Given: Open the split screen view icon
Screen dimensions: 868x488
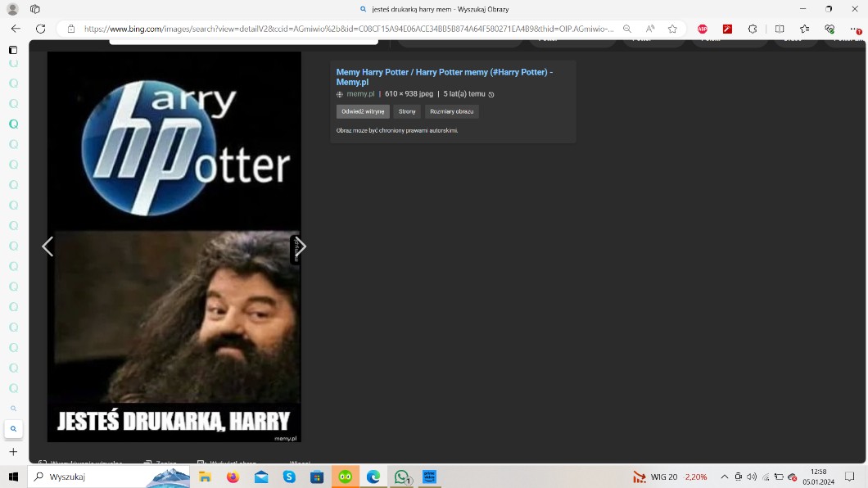Looking at the screenshot, I should coord(780,29).
